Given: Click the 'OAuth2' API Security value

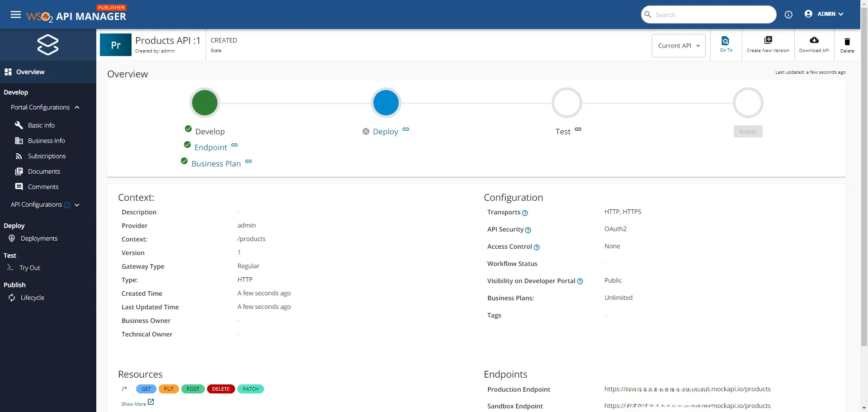Looking at the screenshot, I should (x=615, y=229).
